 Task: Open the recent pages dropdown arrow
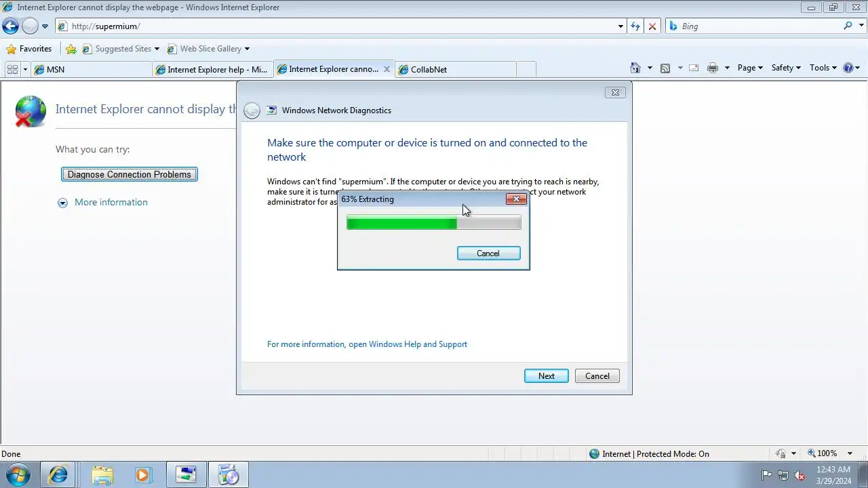point(45,26)
